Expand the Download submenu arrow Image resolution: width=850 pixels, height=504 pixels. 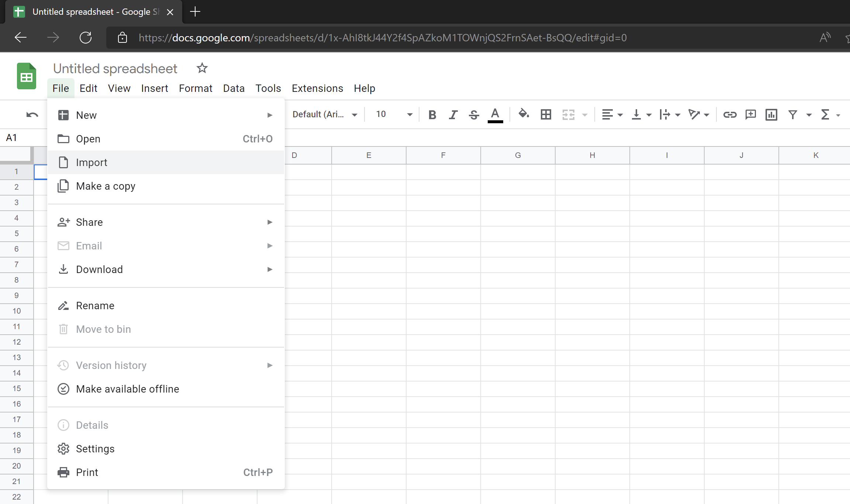pyautogui.click(x=271, y=269)
